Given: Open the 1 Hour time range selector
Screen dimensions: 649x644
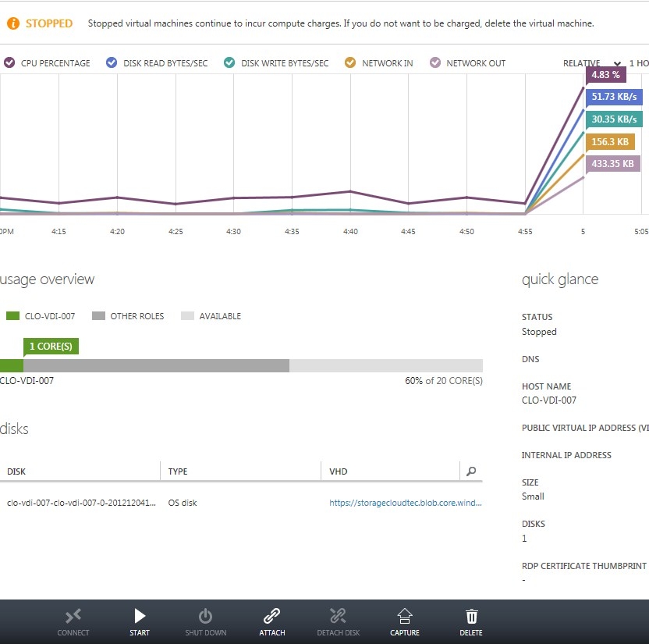Looking at the screenshot, I should pyautogui.click(x=637, y=62).
